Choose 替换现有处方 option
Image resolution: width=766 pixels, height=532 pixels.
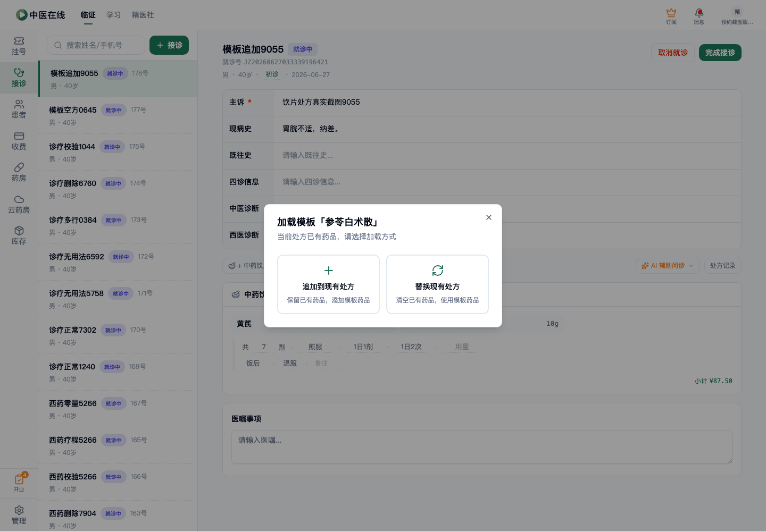pyautogui.click(x=438, y=284)
